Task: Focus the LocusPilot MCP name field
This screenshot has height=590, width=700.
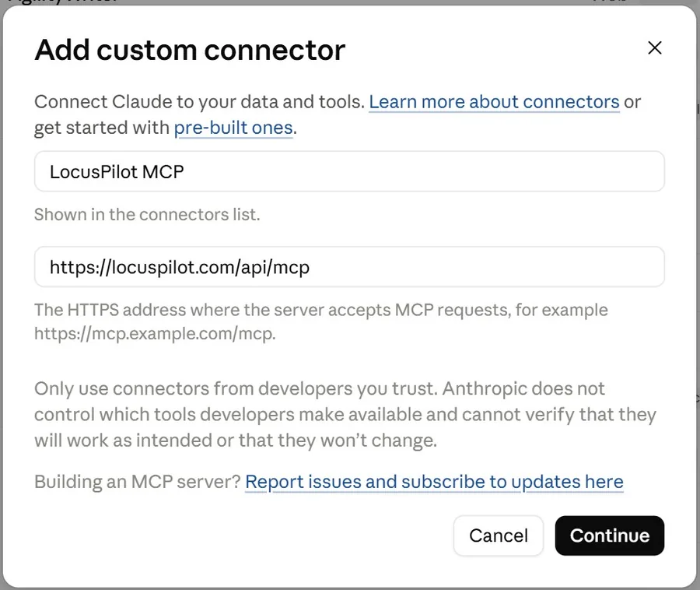Action: pos(349,171)
